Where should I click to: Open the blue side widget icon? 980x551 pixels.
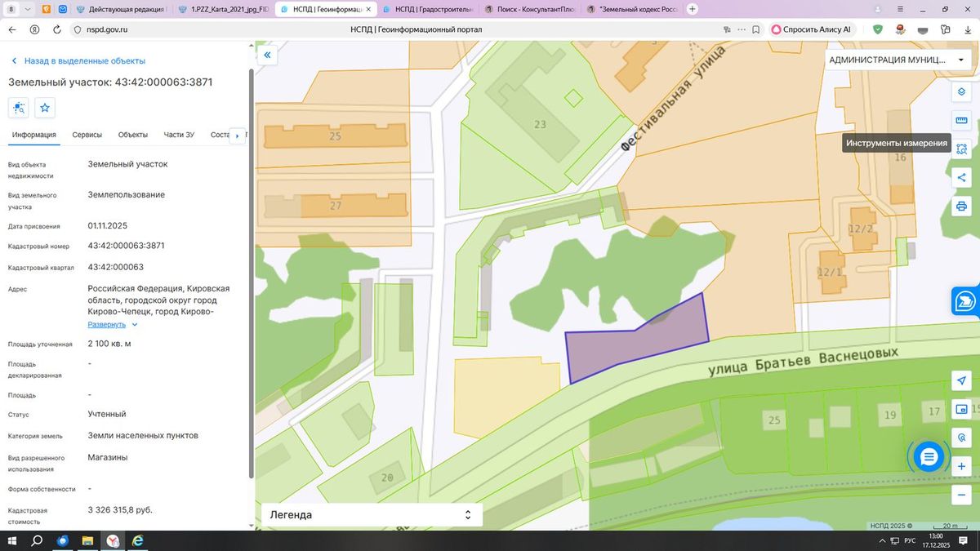(966, 300)
